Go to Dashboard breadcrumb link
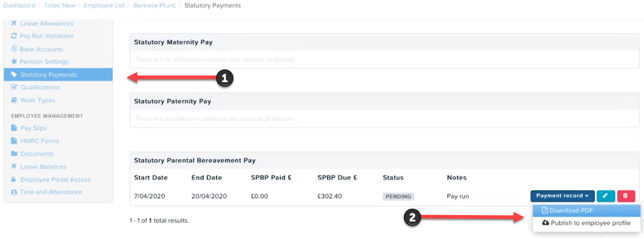Viewport: 644px width, 238px height. [x=19, y=5]
